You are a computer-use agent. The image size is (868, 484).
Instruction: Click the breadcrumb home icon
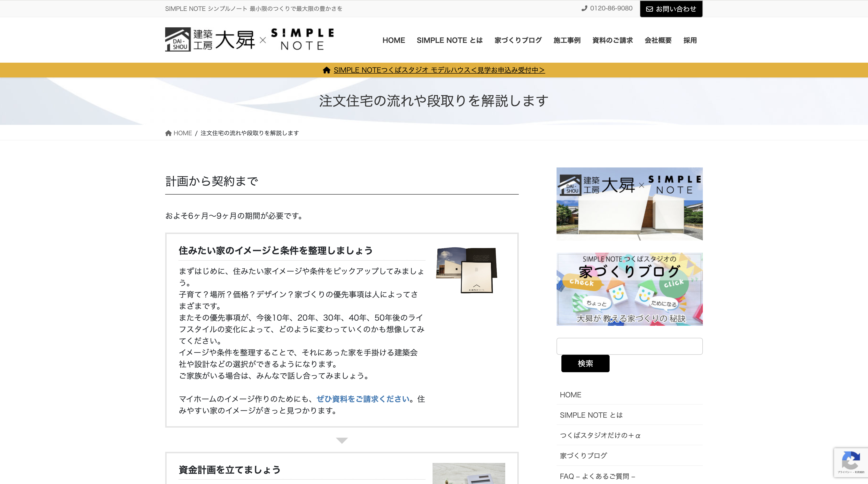click(x=169, y=133)
